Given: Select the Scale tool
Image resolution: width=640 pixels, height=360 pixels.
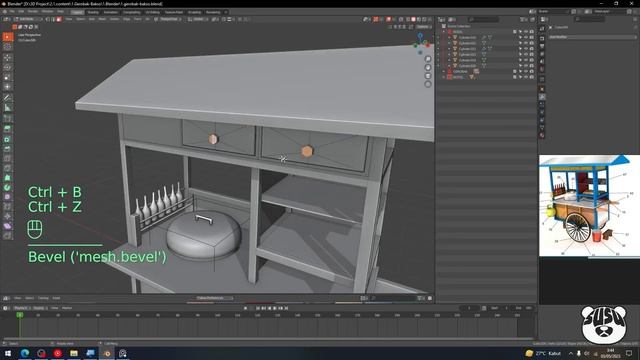Looking at the screenshot, I should pos(8,77).
